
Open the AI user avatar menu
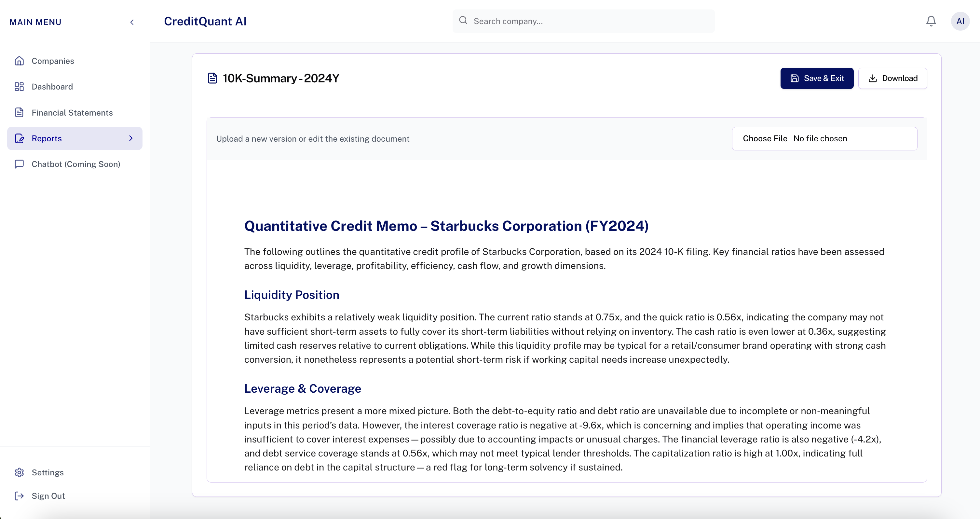point(960,21)
